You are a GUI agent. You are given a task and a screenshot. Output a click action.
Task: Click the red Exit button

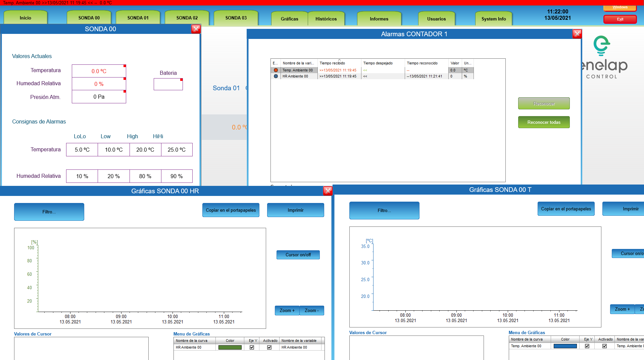[x=620, y=19]
